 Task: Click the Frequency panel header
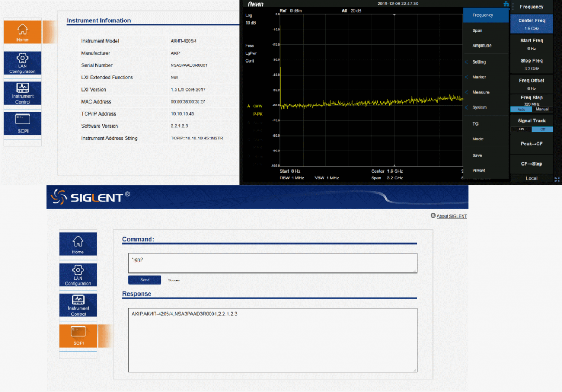point(531,7)
